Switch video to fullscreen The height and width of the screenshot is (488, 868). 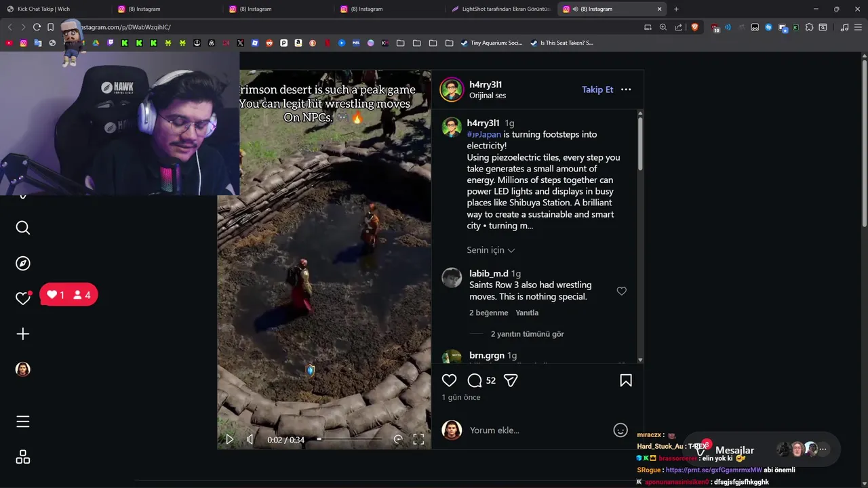tap(418, 439)
